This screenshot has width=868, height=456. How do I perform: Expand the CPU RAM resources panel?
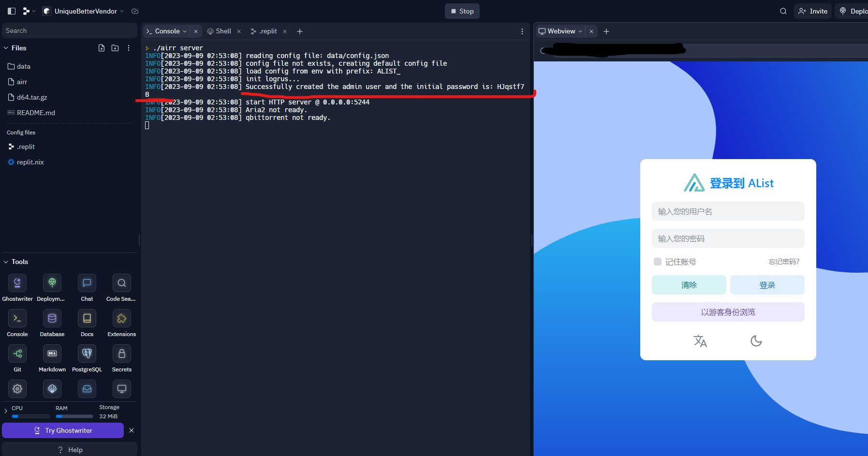[6, 412]
